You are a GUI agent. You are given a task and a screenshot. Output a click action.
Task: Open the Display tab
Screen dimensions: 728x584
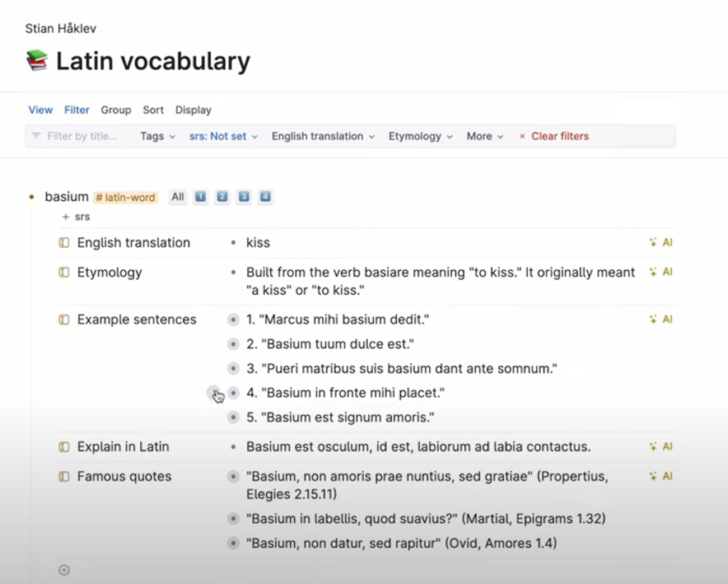coord(193,110)
